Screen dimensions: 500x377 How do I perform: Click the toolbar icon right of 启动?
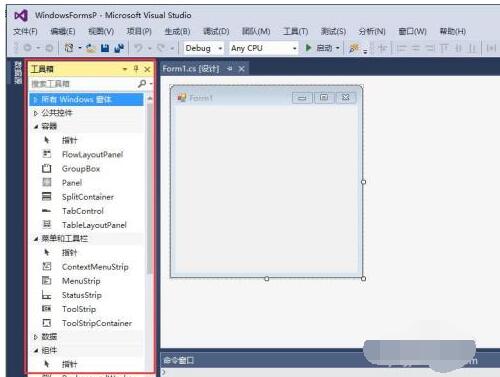point(354,48)
